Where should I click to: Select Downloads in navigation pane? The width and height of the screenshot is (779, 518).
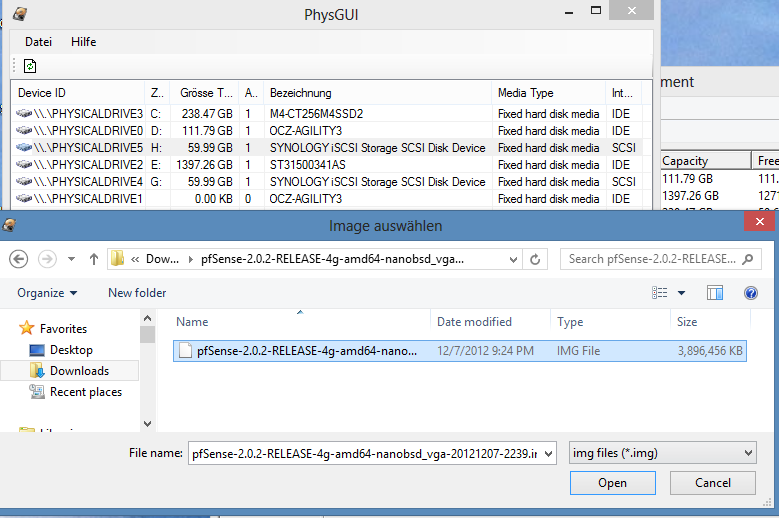70,370
